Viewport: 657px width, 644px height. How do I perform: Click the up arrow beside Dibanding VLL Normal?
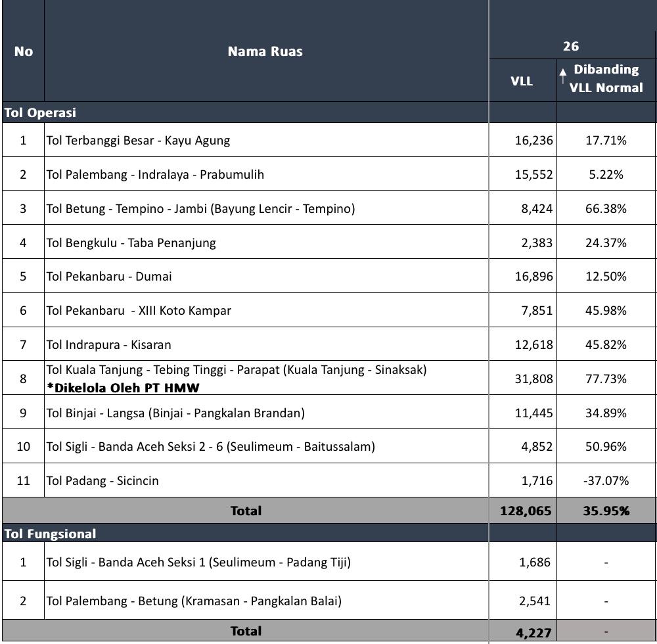562,76
